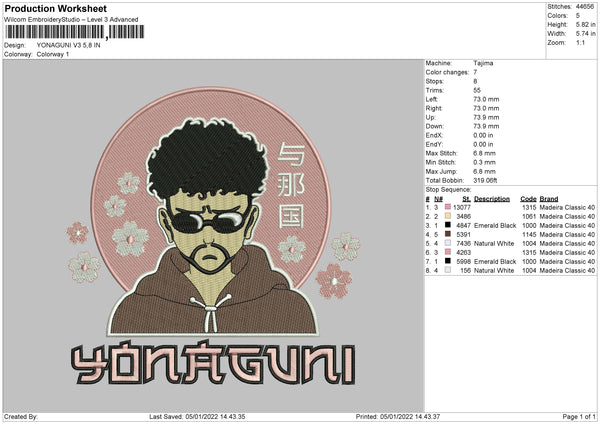The width and height of the screenshot is (600, 424).
Task: Click the 'St.' column header
Action: coord(466,199)
